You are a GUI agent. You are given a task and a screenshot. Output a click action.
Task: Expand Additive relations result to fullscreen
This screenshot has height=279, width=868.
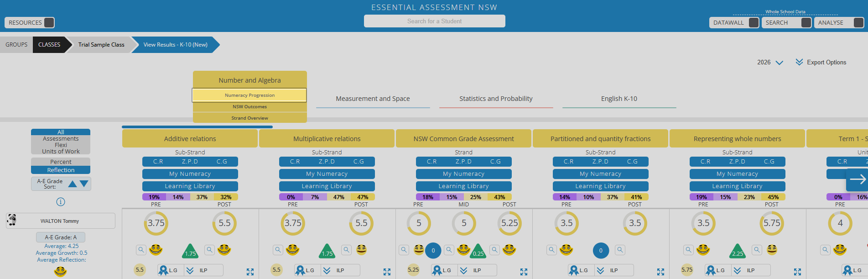click(250, 272)
